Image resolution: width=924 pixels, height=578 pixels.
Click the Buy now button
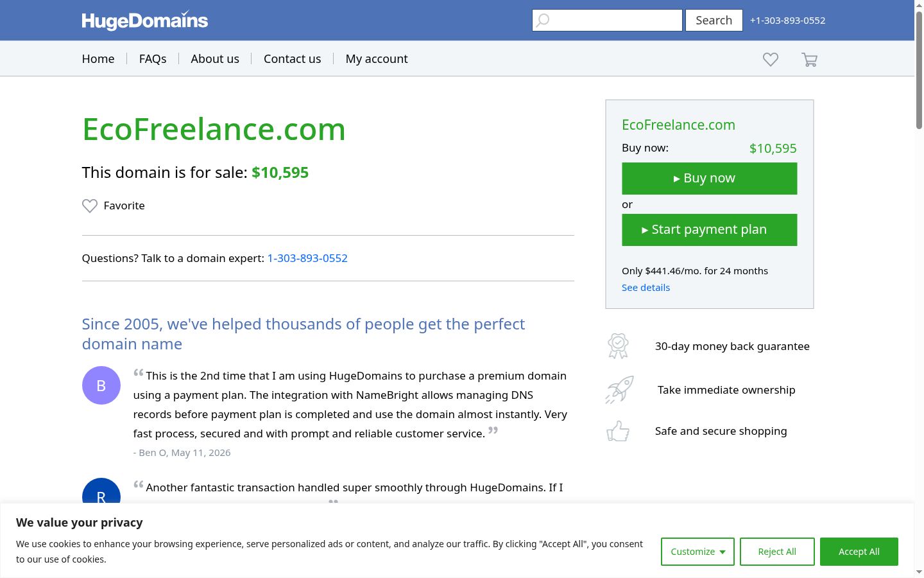[x=710, y=179]
